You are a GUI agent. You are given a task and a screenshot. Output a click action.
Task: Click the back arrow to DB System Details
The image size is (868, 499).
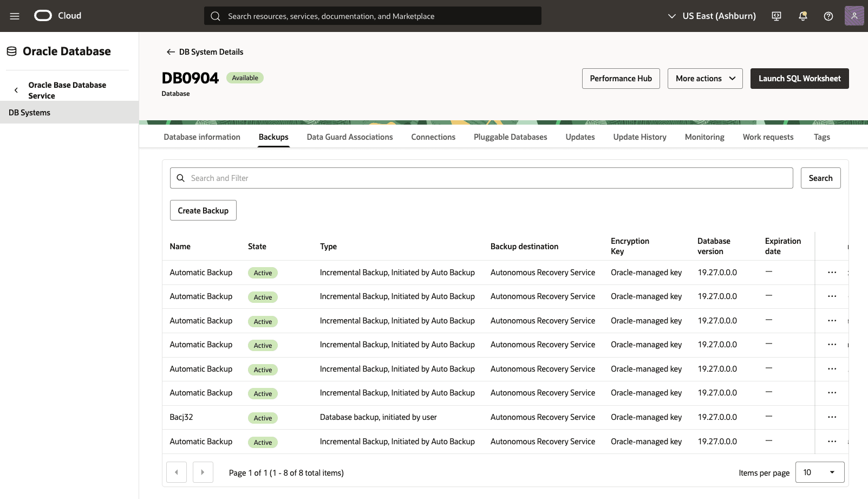pyautogui.click(x=170, y=51)
